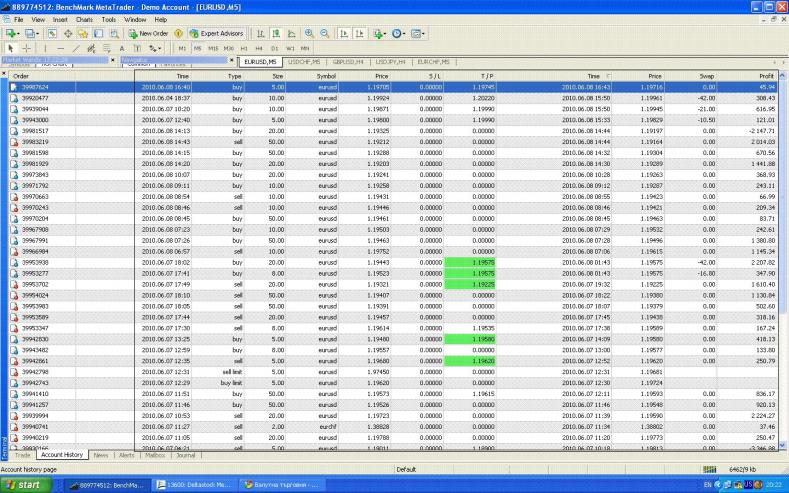
Task: Open the Windows start button
Action: pyautogui.click(x=26, y=485)
